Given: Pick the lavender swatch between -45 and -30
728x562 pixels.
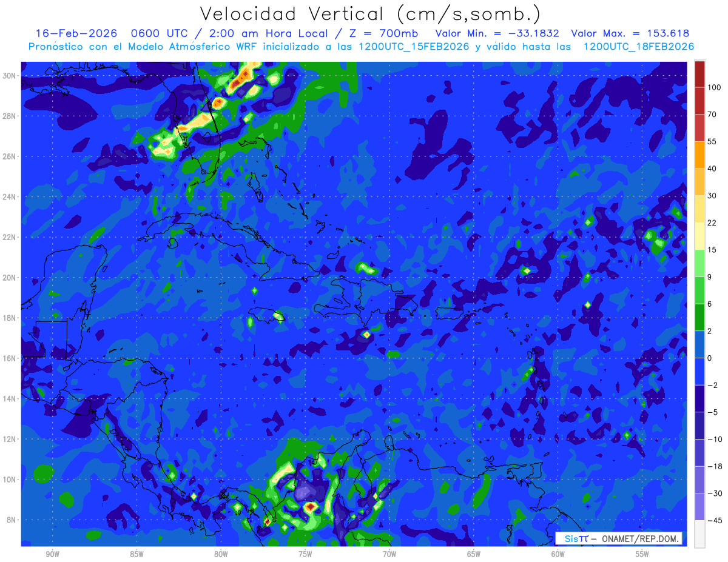Looking at the screenshot, I should coord(699,506).
